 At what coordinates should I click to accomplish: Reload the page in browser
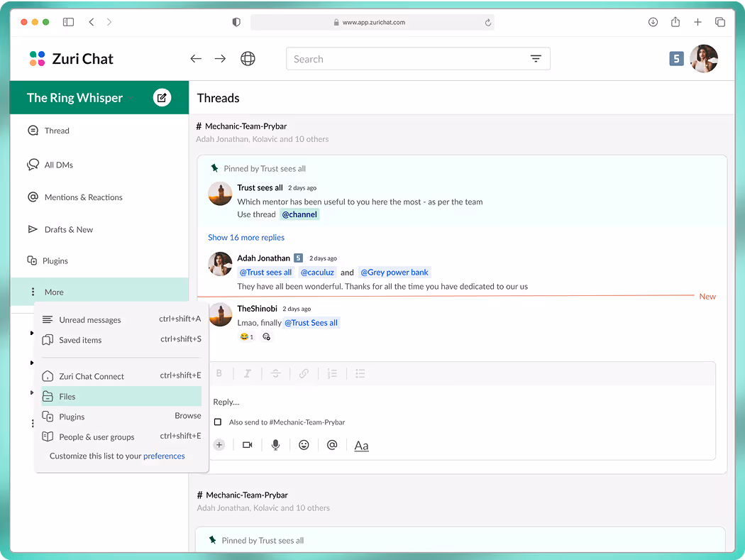(488, 22)
